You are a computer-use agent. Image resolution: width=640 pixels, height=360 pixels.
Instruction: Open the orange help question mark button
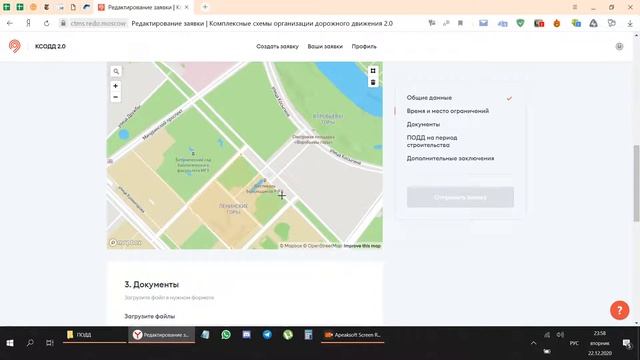[619, 310]
